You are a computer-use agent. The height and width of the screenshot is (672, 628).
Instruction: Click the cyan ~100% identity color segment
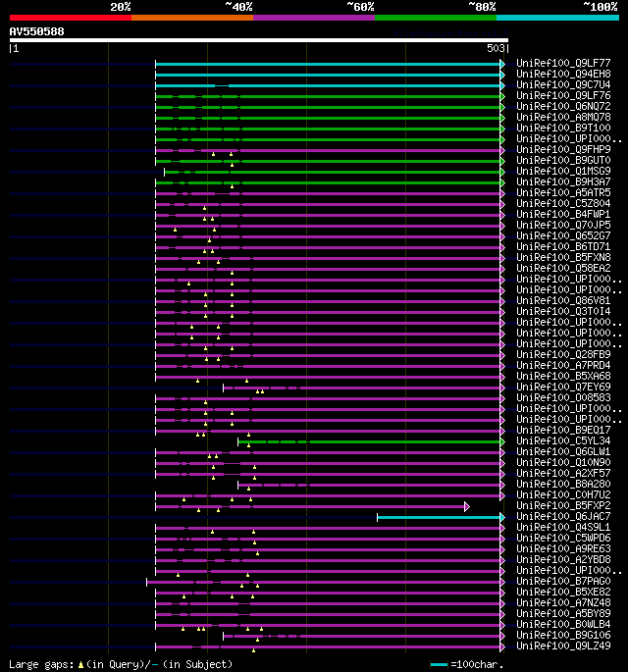pyautogui.click(x=557, y=18)
